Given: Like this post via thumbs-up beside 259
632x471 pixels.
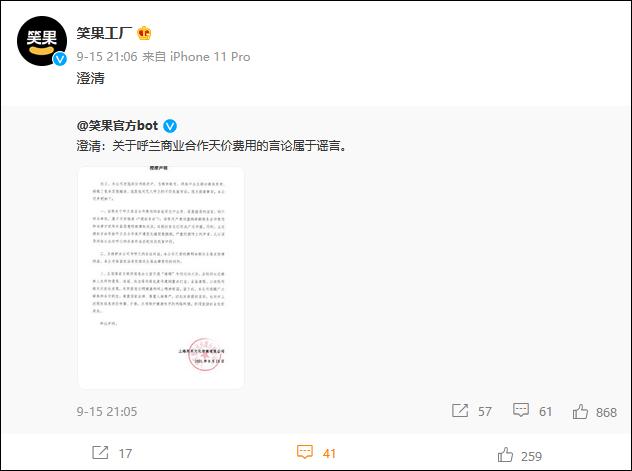Looking at the screenshot, I should click(505, 455).
